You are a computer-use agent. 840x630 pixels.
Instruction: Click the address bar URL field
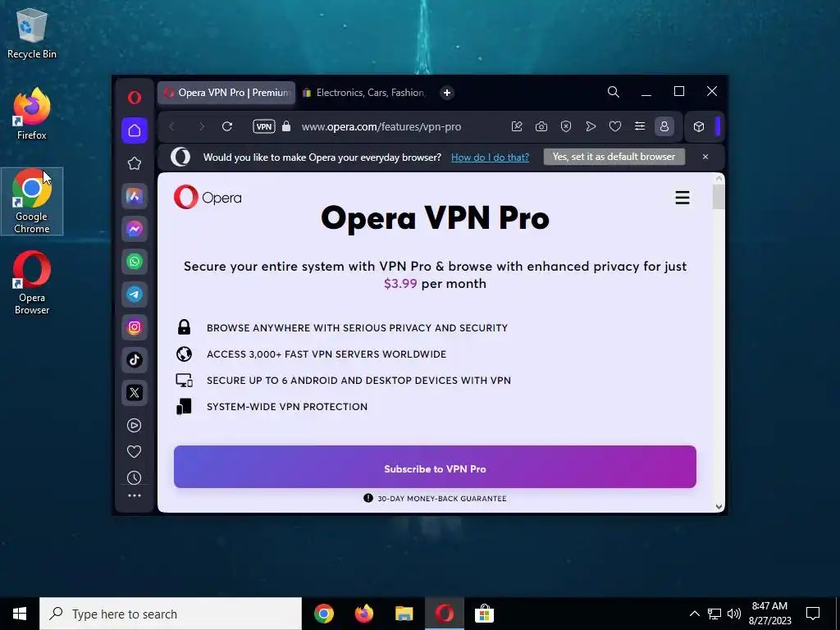[x=381, y=127]
